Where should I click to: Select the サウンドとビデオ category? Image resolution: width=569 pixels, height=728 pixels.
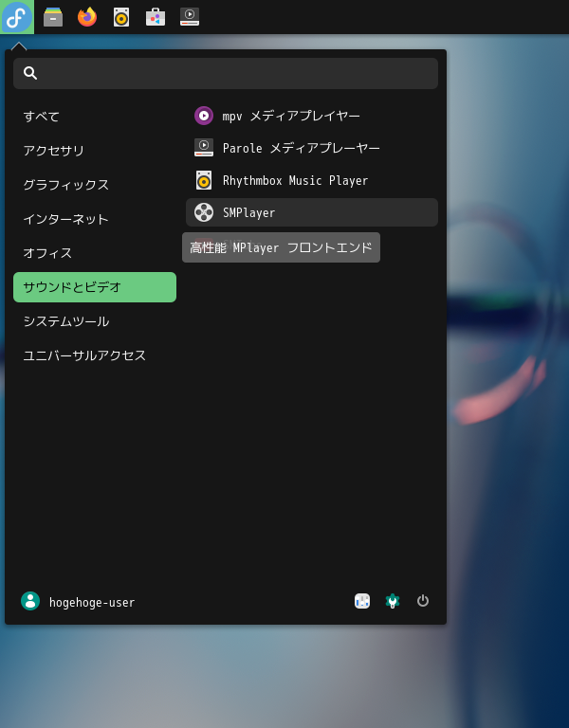(95, 287)
